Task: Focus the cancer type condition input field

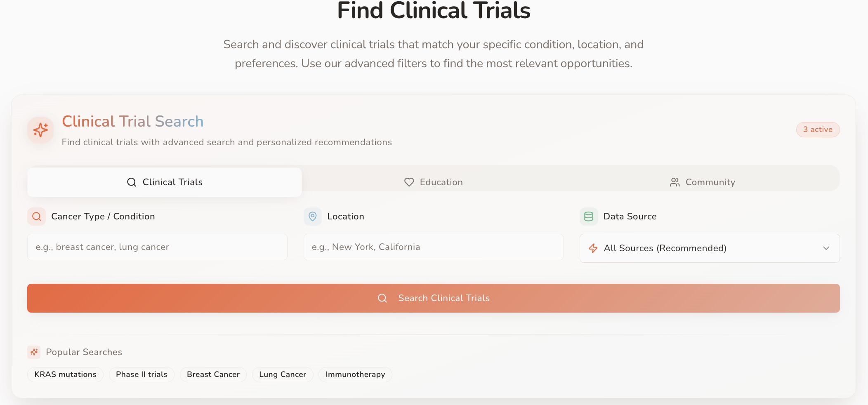Action: pos(157,247)
